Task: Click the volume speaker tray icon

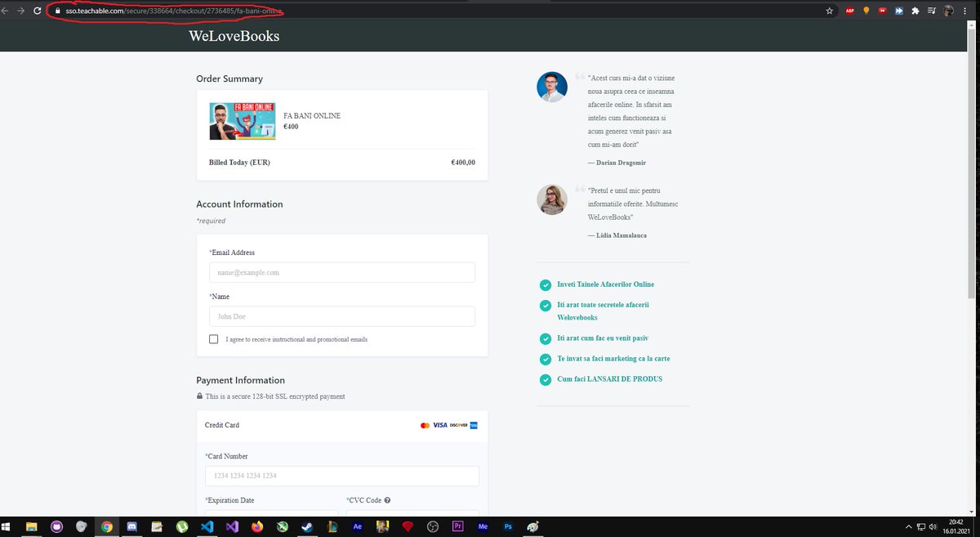Action: 933,527
